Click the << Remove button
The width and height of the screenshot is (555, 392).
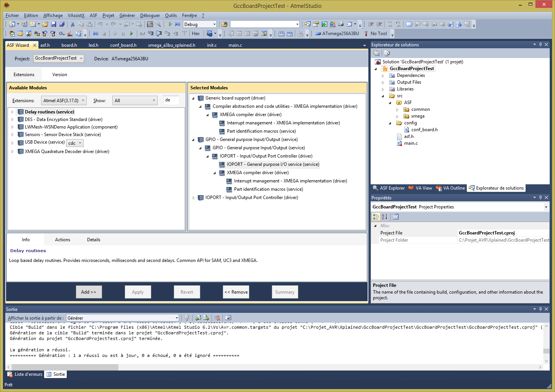pyautogui.click(x=236, y=292)
